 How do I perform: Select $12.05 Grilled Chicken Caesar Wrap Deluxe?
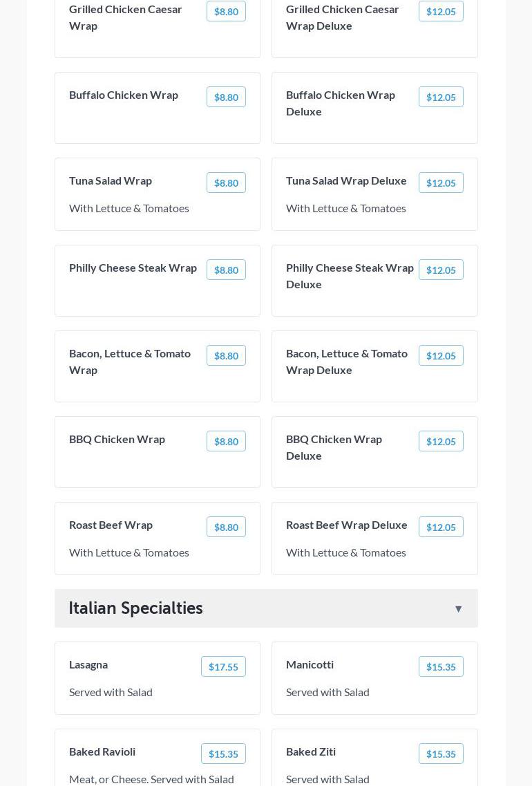point(441,12)
